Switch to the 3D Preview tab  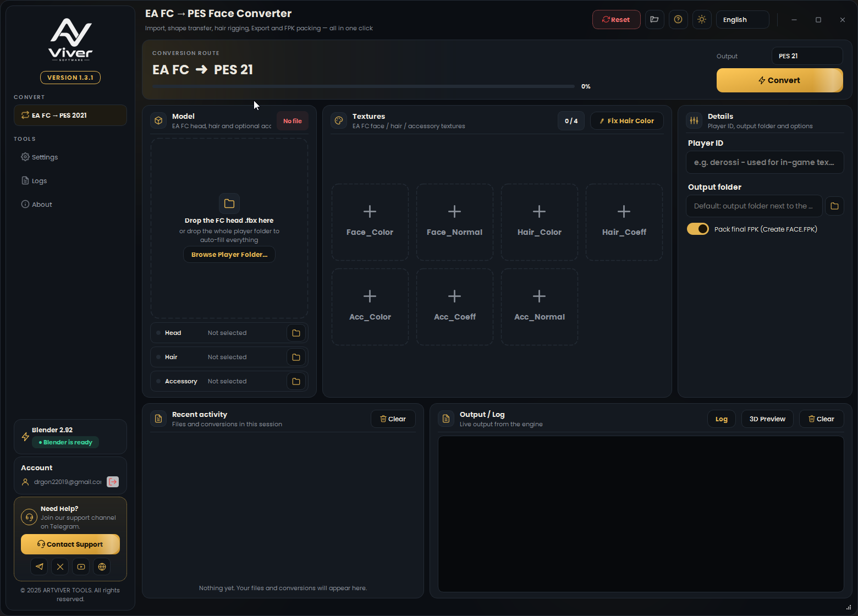[x=767, y=419]
